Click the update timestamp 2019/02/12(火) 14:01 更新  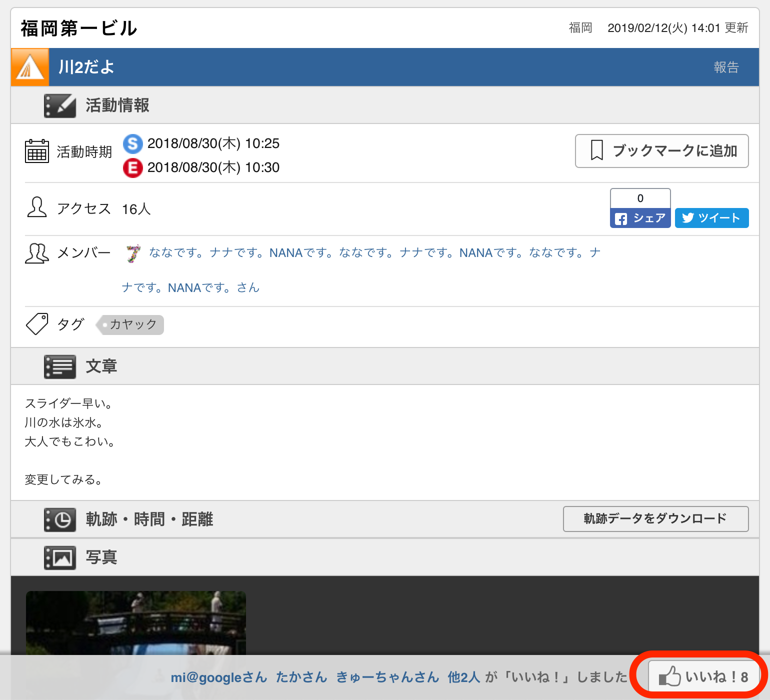678,28
